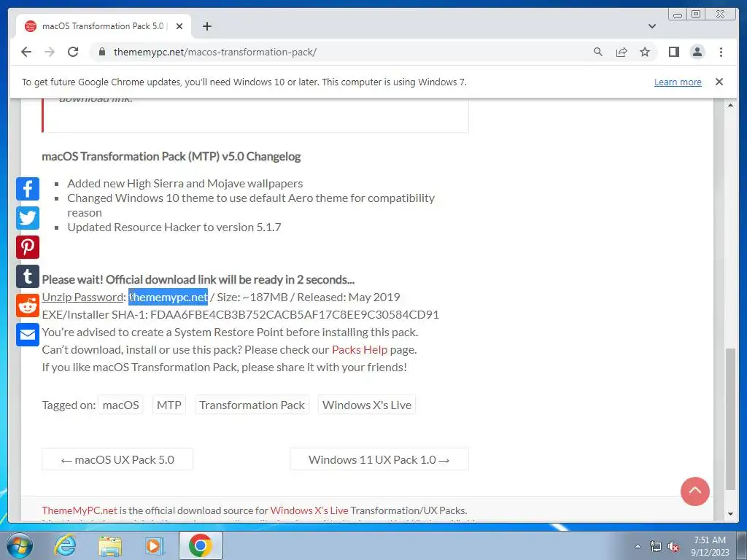Open the Transformation Pack tag link
747x560 pixels.
click(252, 405)
